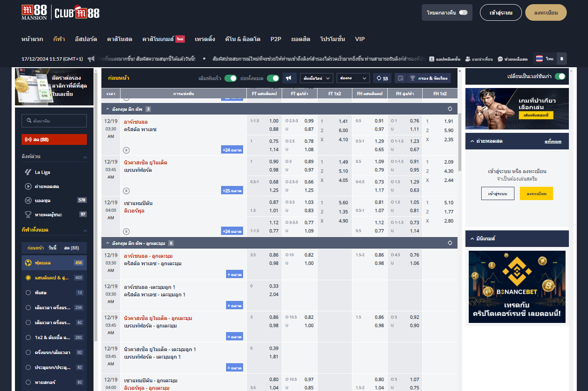
Task: Open the calendar schedule icon
Action: [x=401, y=78]
